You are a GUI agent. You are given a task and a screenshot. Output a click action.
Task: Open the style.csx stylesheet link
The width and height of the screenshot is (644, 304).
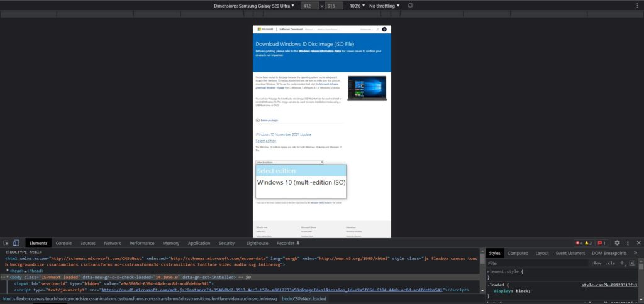pos(609,285)
